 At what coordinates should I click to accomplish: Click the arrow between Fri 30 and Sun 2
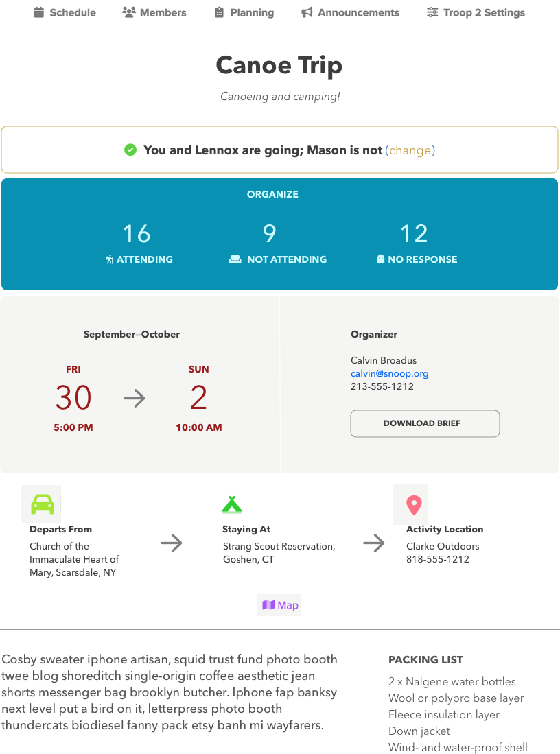tap(135, 398)
